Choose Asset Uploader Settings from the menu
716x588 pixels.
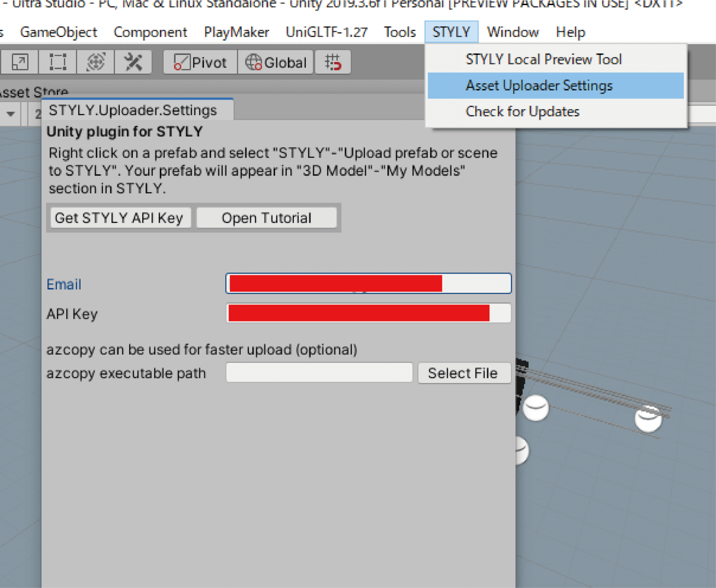point(539,85)
